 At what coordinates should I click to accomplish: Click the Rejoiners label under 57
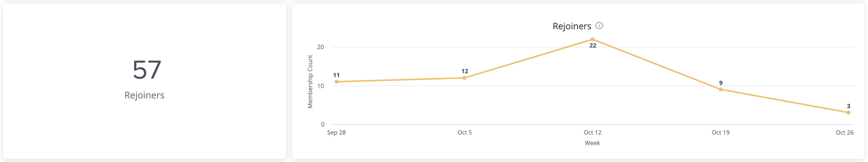[144, 95]
